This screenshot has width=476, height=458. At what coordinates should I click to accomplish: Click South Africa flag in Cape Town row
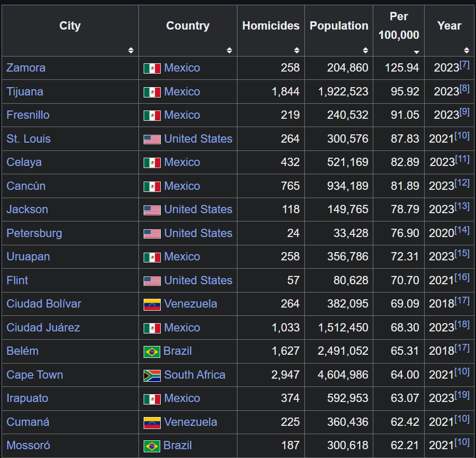pos(152,376)
